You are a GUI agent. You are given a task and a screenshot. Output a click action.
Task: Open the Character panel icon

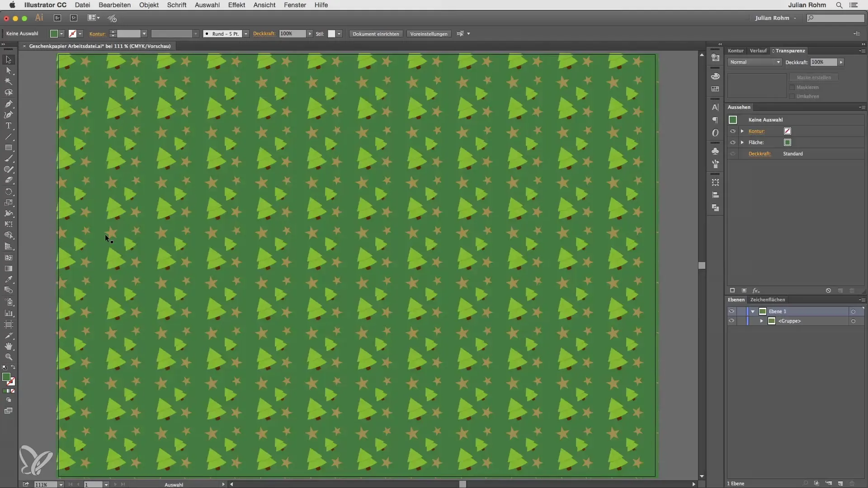pyautogui.click(x=715, y=108)
